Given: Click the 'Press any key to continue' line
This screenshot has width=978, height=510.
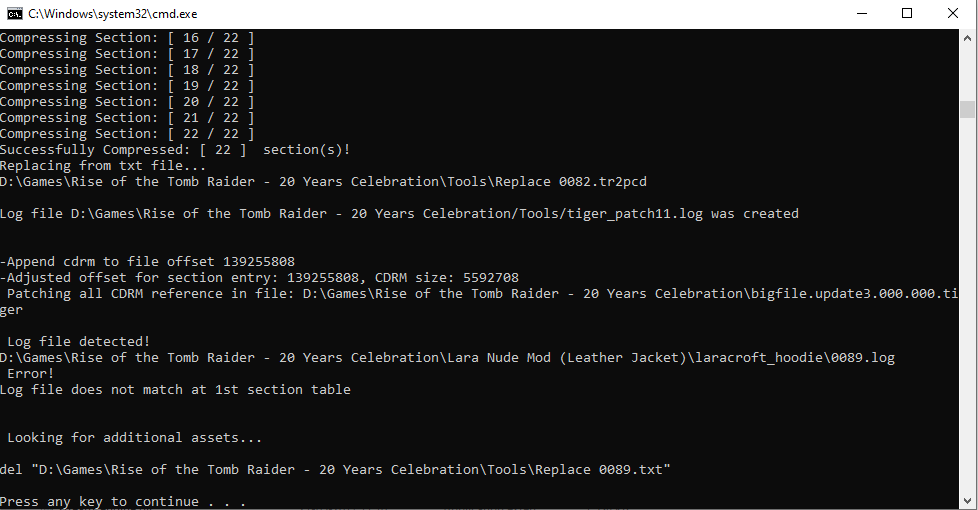Looking at the screenshot, I should pyautogui.click(x=123, y=501).
